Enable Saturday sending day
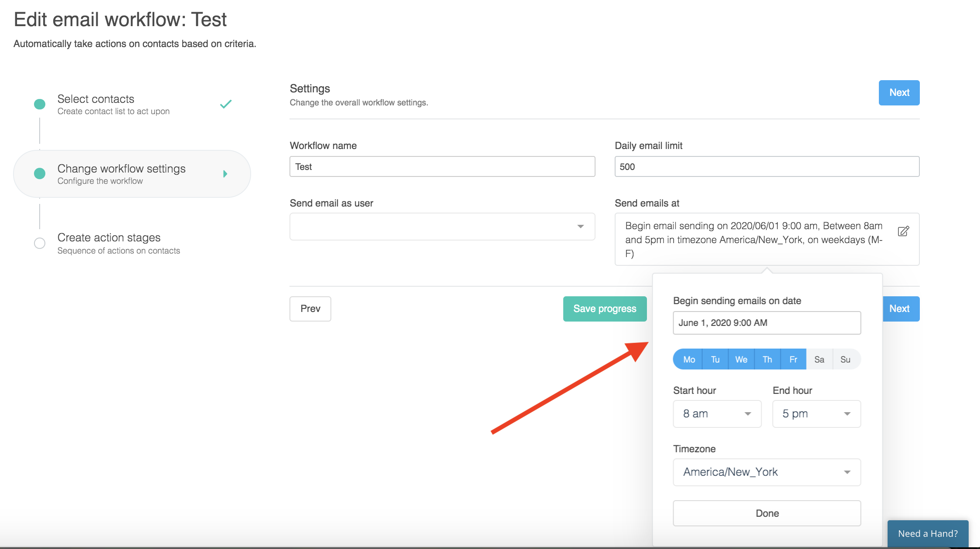Image resolution: width=980 pixels, height=549 pixels. [819, 359]
